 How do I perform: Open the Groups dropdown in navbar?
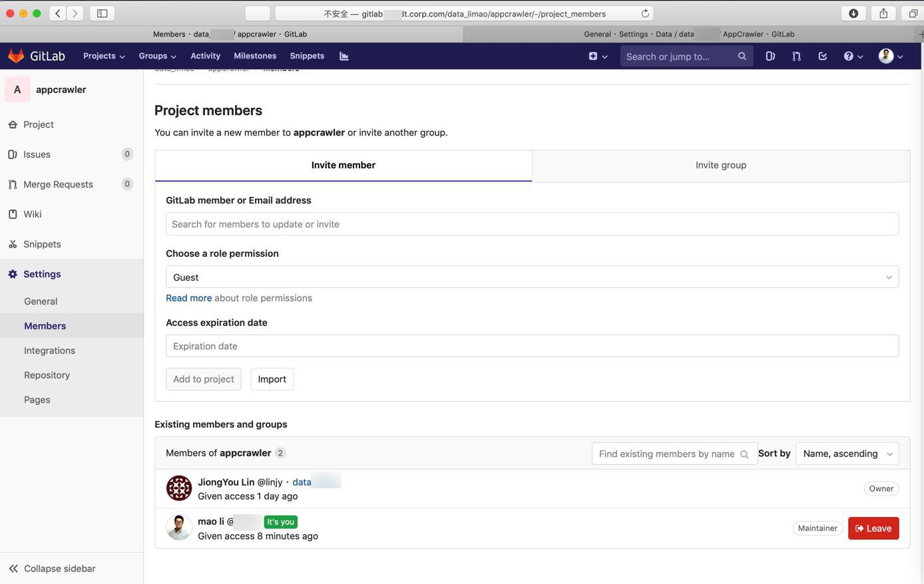coord(157,56)
